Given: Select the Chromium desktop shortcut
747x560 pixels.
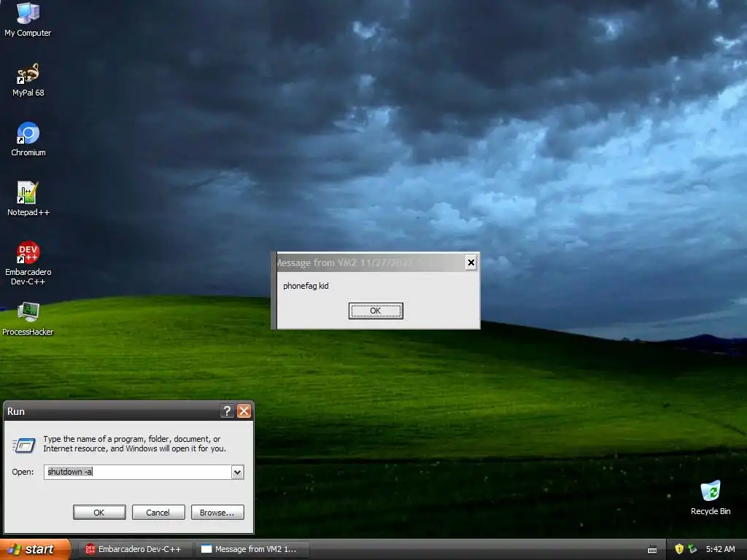Looking at the screenshot, I should (x=28, y=139).
